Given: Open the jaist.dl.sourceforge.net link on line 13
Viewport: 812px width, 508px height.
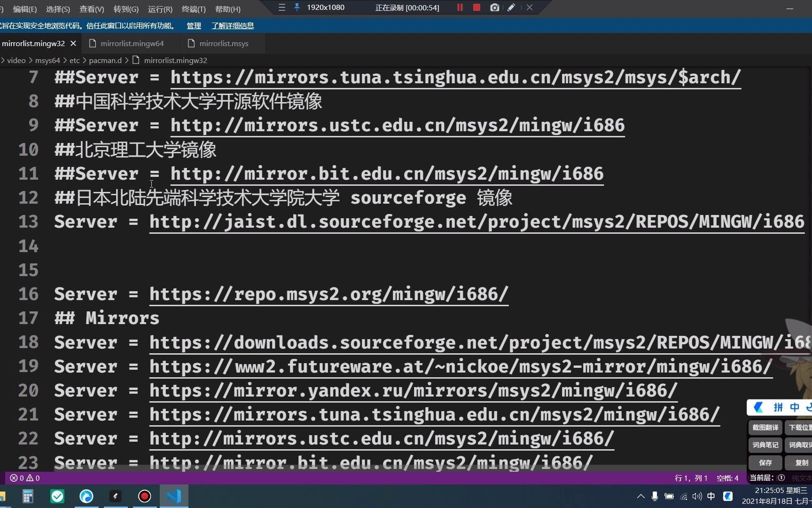Looking at the screenshot, I should tap(477, 222).
